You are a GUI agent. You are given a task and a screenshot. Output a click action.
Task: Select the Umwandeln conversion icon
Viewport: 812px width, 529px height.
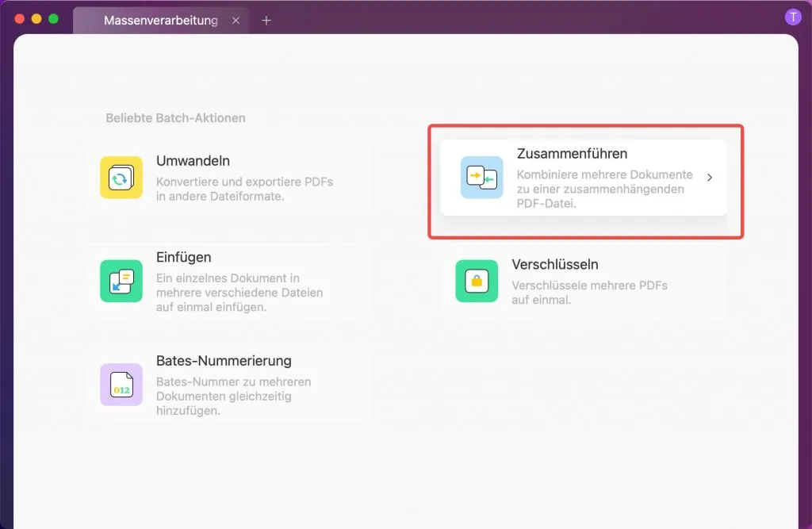119,176
